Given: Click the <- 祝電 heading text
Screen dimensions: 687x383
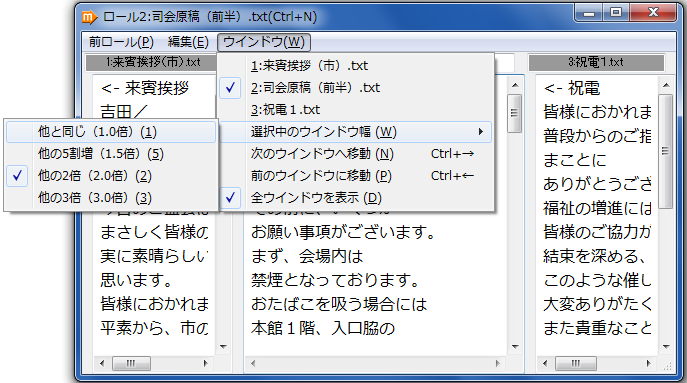Looking at the screenshot, I should (x=571, y=88).
